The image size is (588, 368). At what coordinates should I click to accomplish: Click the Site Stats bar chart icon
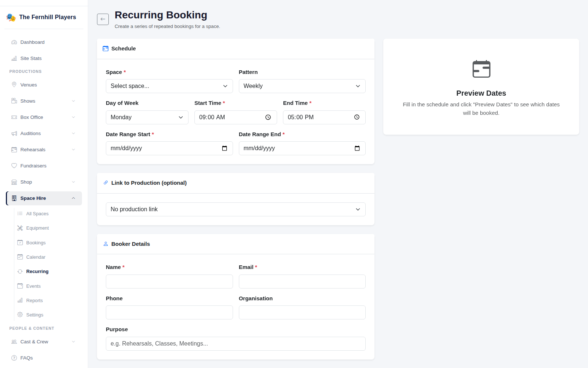[14, 59]
